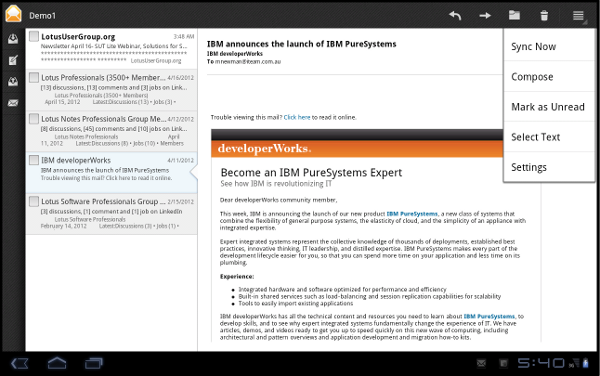Collapse the overflow menu via hamburger icon
The image size is (600, 376).
[578, 16]
